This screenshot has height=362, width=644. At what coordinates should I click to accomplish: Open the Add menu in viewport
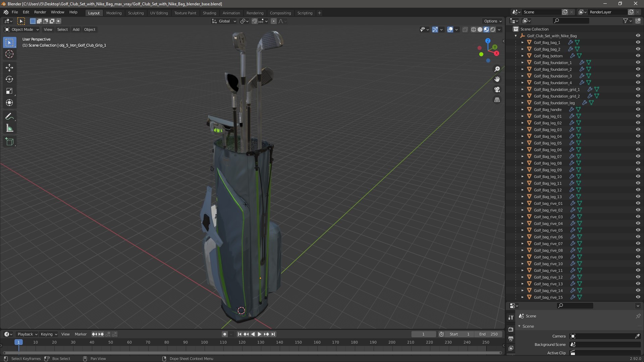point(76,30)
